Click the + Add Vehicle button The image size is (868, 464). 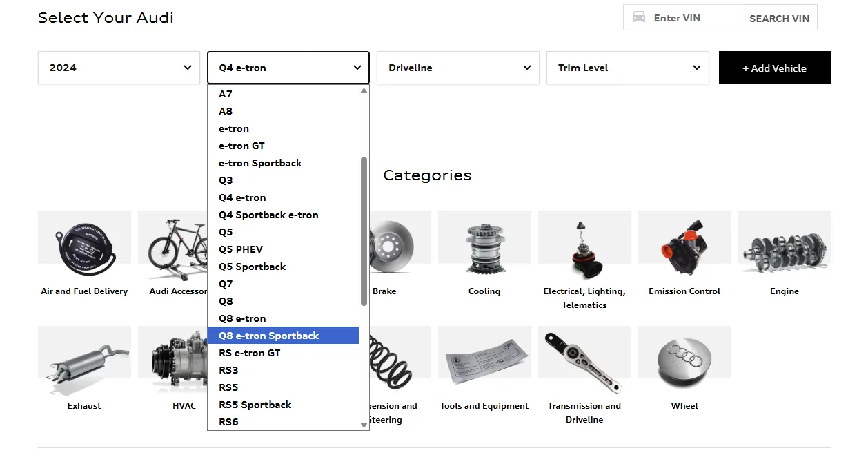click(x=774, y=68)
